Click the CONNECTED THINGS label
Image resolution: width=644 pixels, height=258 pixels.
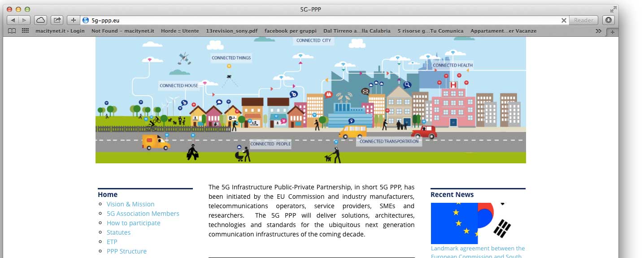pyautogui.click(x=231, y=58)
